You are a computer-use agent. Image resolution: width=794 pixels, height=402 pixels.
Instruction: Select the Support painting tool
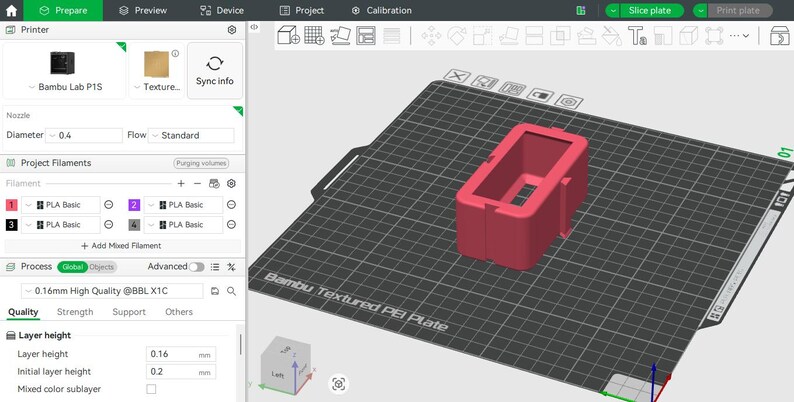pos(586,36)
